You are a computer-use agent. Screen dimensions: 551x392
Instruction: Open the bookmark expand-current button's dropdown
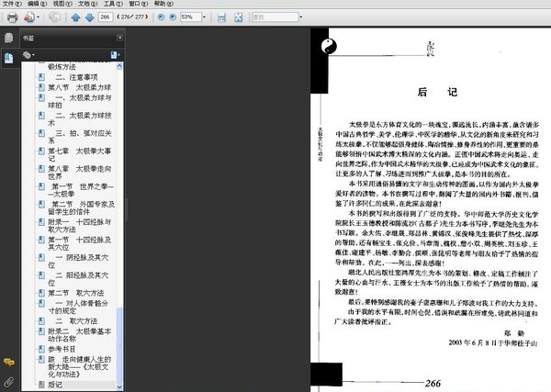tap(116, 55)
